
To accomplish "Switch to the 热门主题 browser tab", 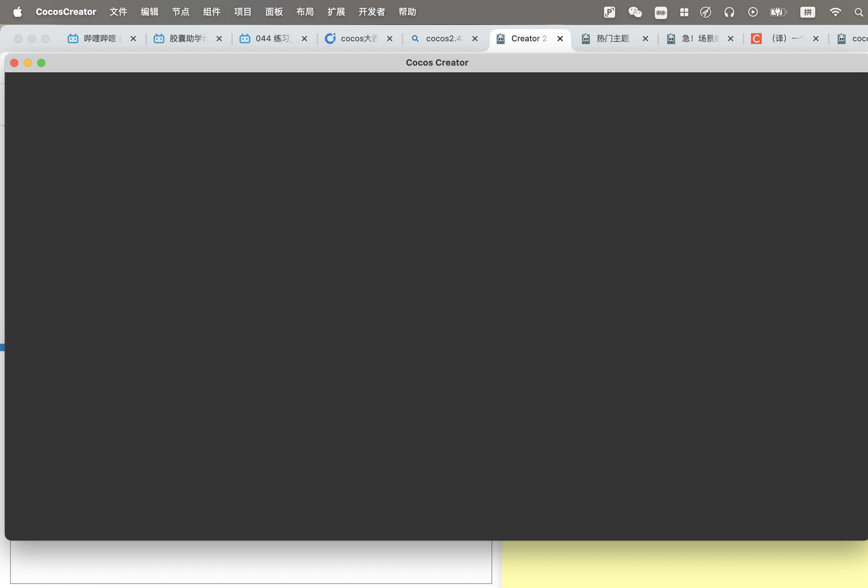I will tap(612, 39).
